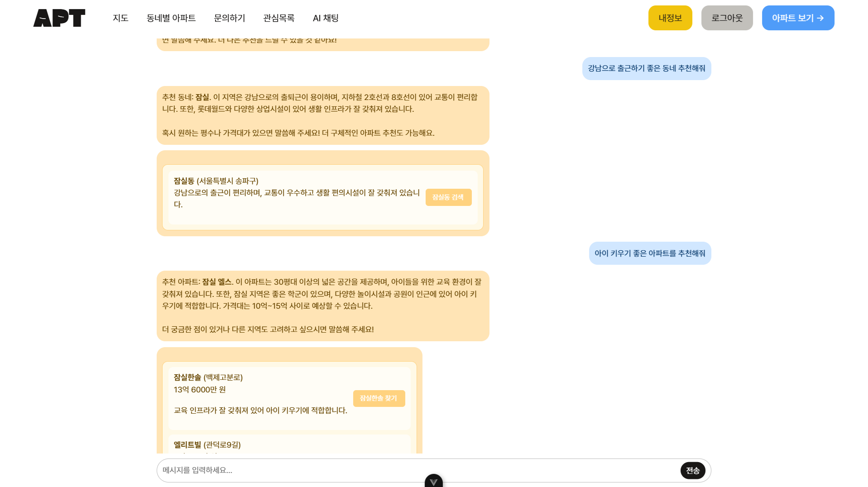Select the user message 아이 키우기 좋은 아파트를 추천해줘
This screenshot has width=868, height=487.
(x=650, y=253)
